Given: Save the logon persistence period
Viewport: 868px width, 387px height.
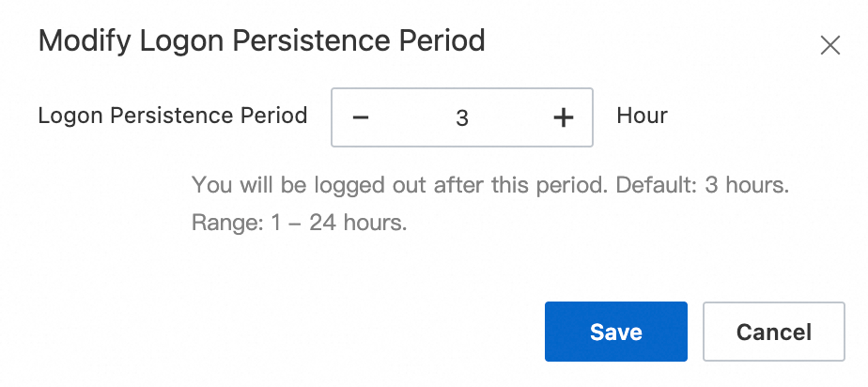Looking at the screenshot, I should (615, 332).
